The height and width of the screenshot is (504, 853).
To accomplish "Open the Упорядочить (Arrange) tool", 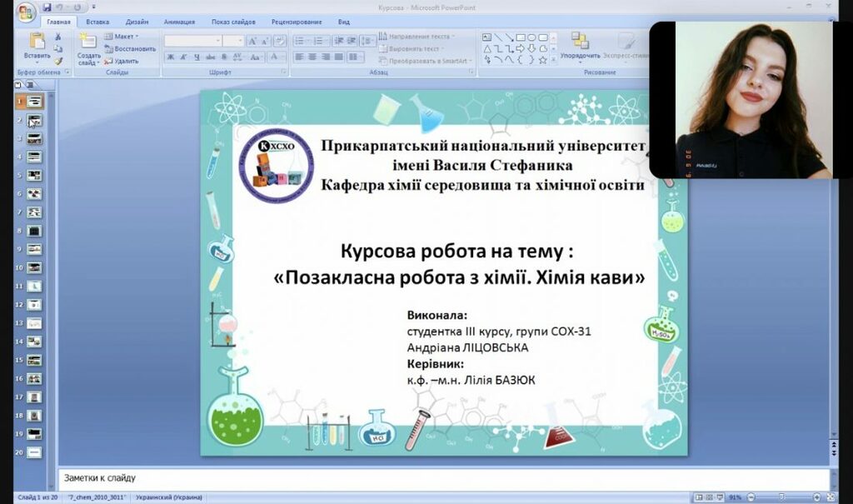I will (x=580, y=47).
